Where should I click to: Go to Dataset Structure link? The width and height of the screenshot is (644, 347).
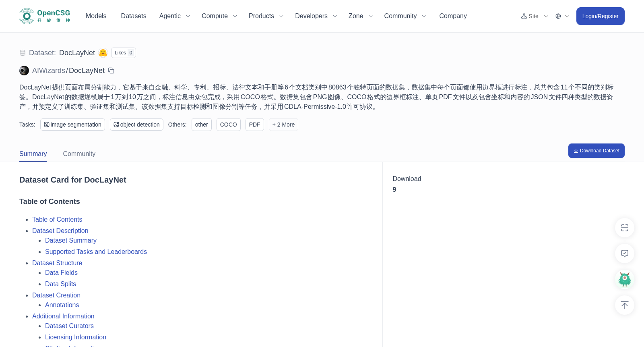57,263
